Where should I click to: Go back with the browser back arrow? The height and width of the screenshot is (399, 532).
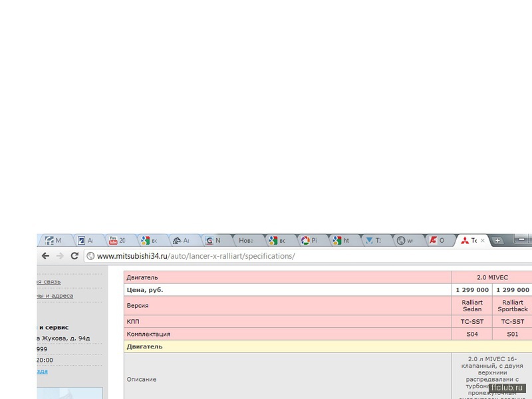pyautogui.click(x=45, y=256)
